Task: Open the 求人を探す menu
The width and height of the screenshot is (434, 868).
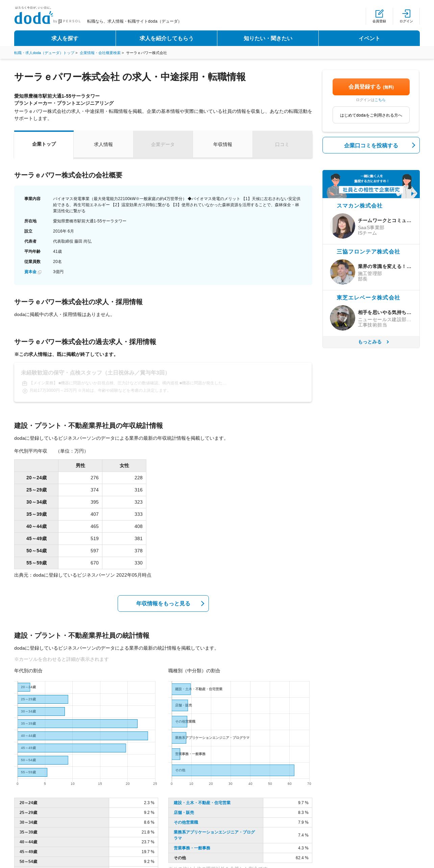Action: pos(65,38)
